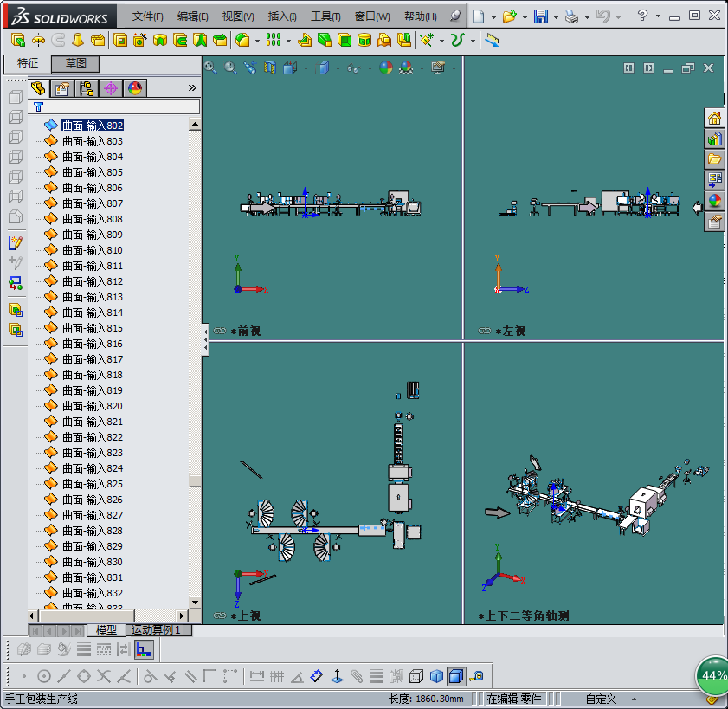
Task: Choose the Lofted Boss/Base tool
Action: [78, 41]
